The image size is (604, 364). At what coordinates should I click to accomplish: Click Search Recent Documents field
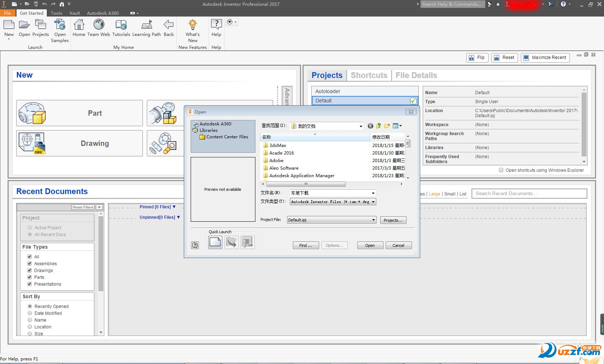tap(529, 194)
